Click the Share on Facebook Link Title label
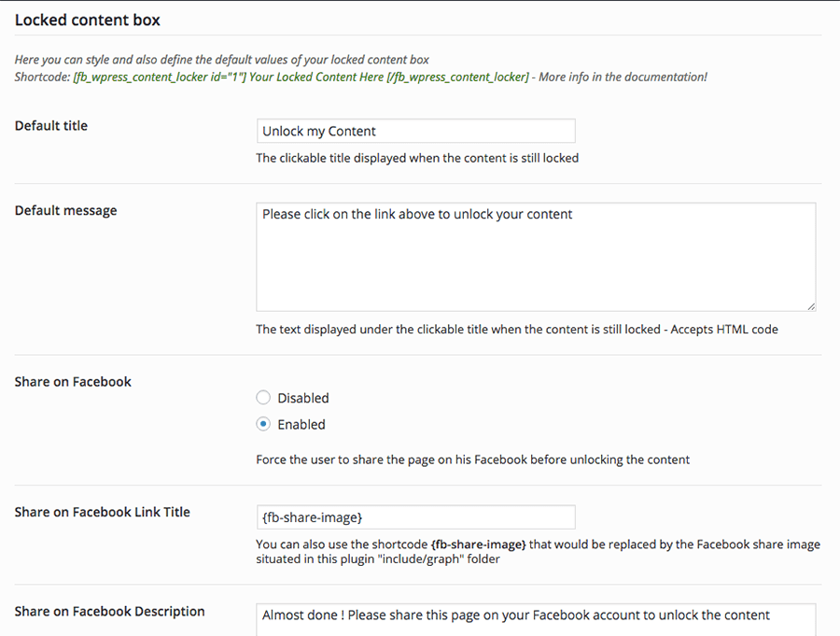Screen dimensions: 840x636 (x=103, y=512)
